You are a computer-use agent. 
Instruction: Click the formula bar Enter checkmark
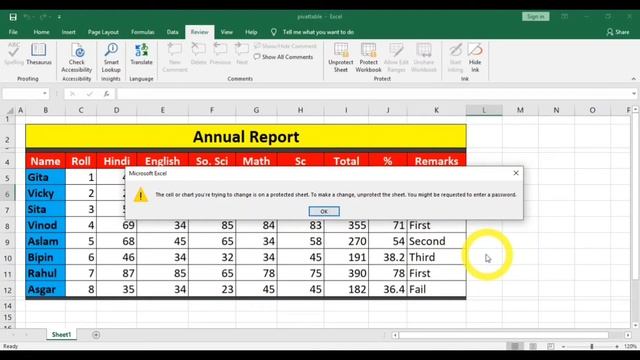coord(89,94)
